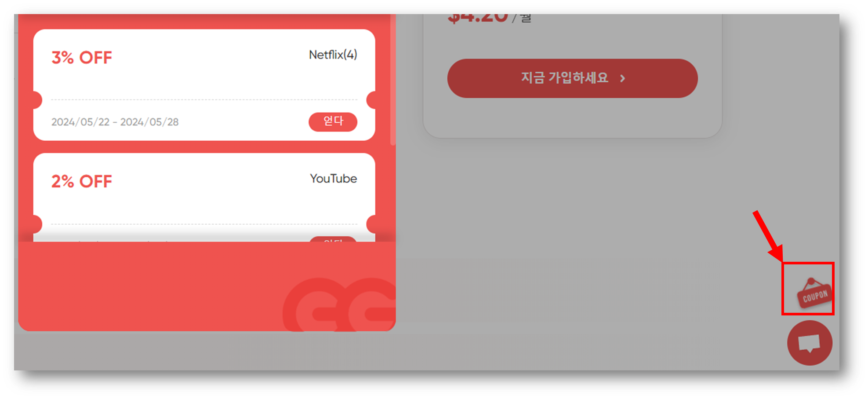Click the 지금 가입하세요 signup button

click(x=572, y=78)
